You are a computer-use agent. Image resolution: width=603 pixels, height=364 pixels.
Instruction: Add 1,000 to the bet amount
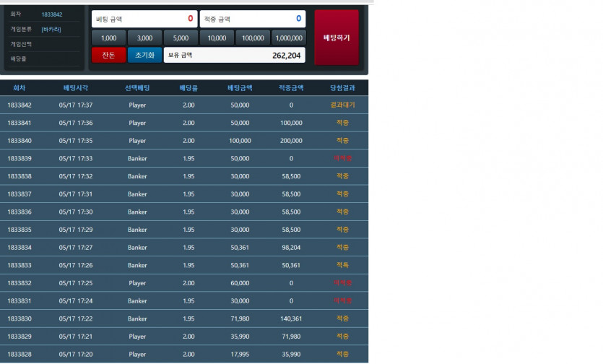point(108,38)
